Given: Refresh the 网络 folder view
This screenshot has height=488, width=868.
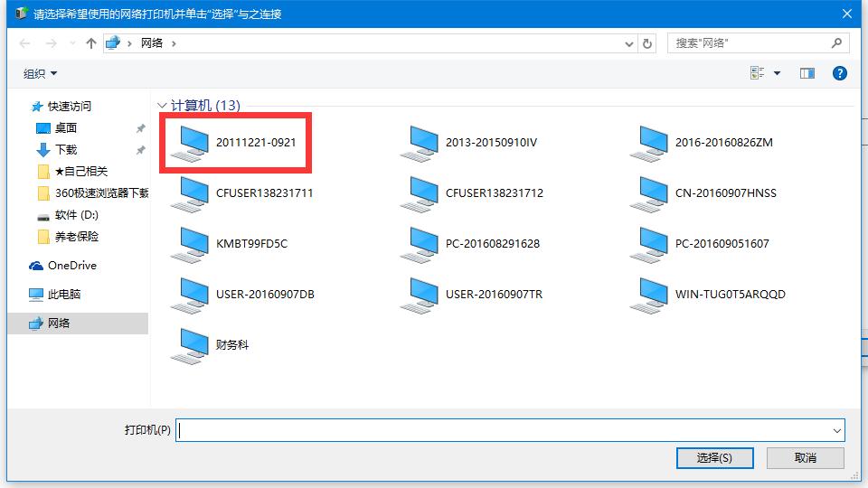Looking at the screenshot, I should pyautogui.click(x=647, y=43).
